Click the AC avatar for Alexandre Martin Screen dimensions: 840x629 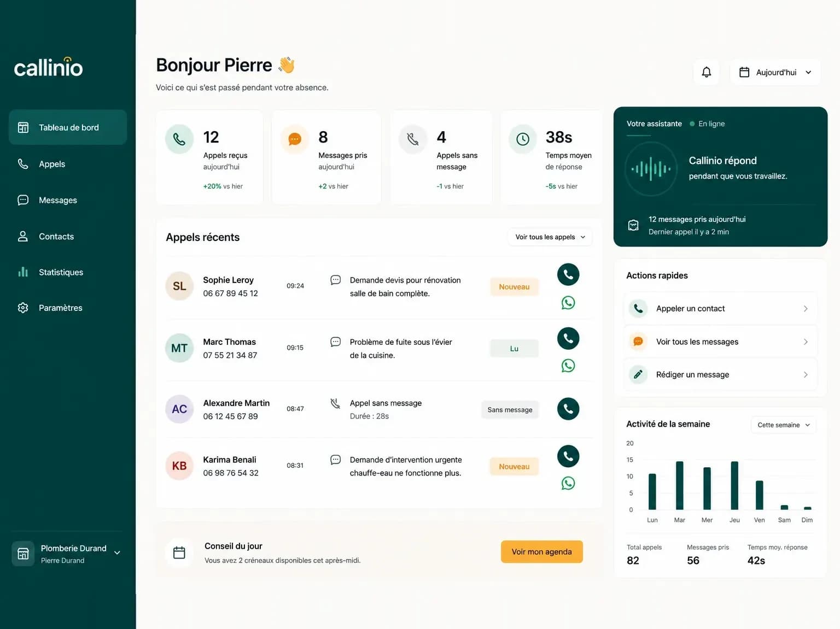pos(179,409)
